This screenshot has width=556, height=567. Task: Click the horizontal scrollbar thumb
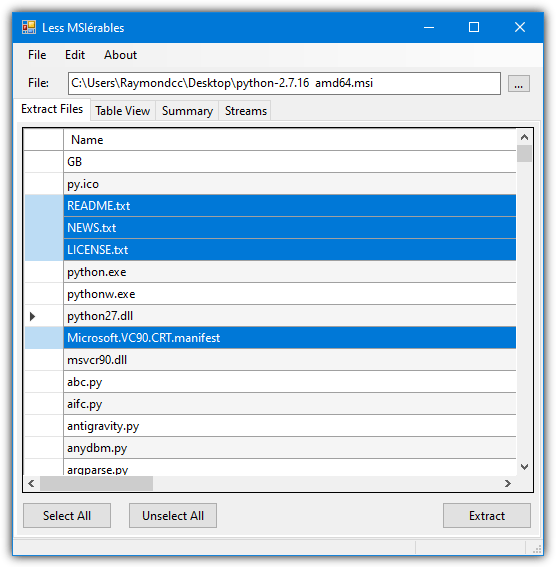point(96,483)
